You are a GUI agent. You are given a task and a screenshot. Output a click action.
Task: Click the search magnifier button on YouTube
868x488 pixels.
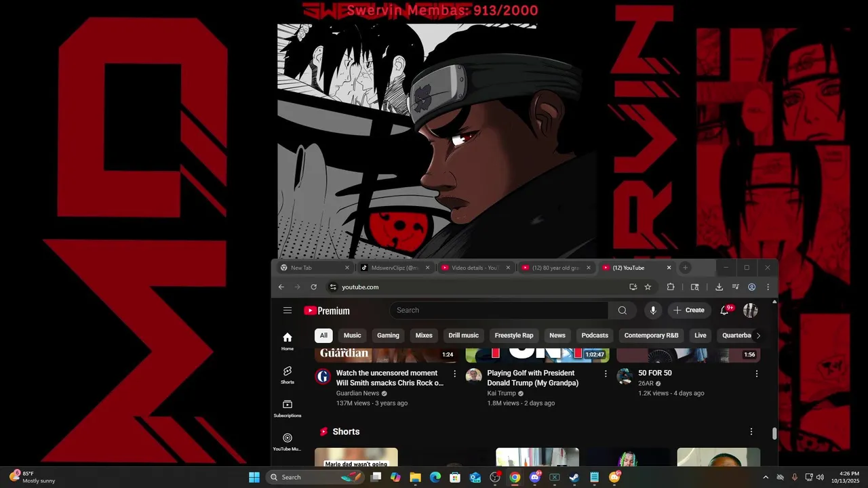[x=622, y=310]
